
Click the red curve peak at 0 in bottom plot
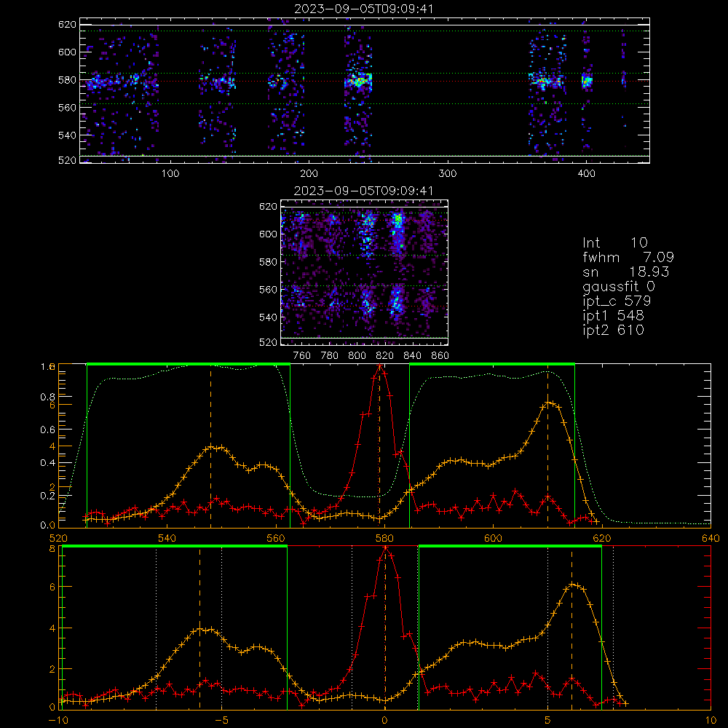(x=385, y=548)
